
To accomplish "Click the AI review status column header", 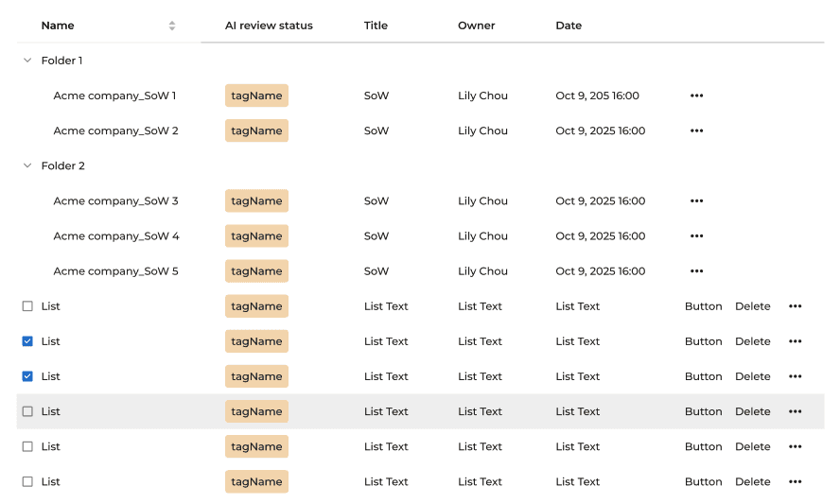I will pos(269,26).
